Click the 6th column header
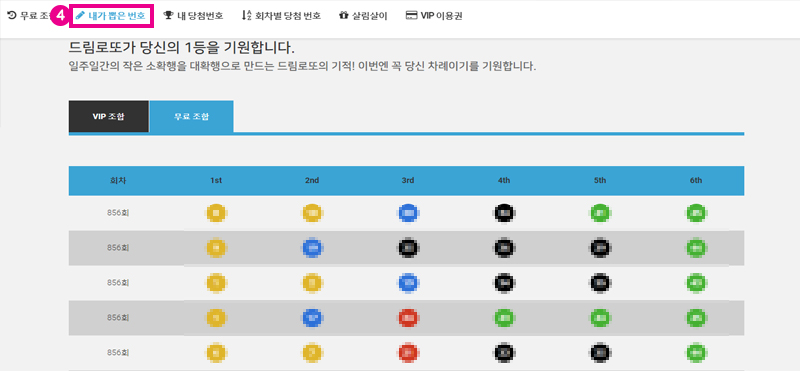800x371 pixels. [x=696, y=180]
